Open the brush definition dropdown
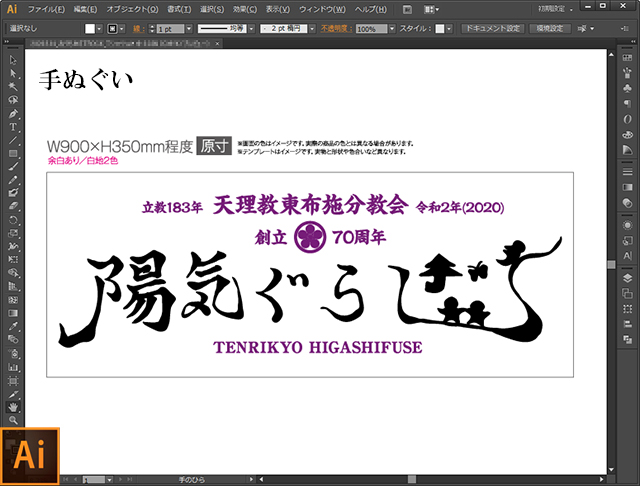This screenshot has height=486, width=640. [312, 29]
